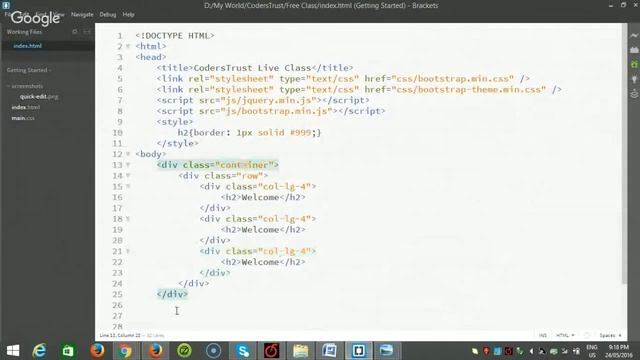Viewport: 640px width, 360px height.
Task: Collapse the col-lg-4 div at line 21
Action: (x=128, y=251)
